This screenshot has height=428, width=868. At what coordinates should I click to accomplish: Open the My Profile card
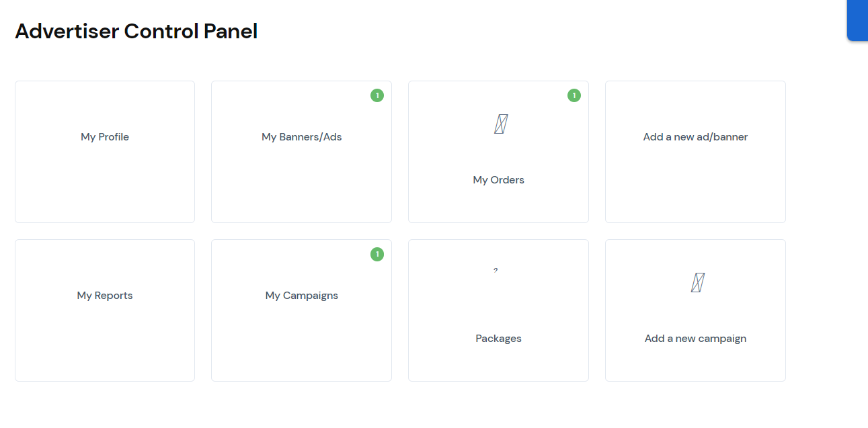coord(105,152)
